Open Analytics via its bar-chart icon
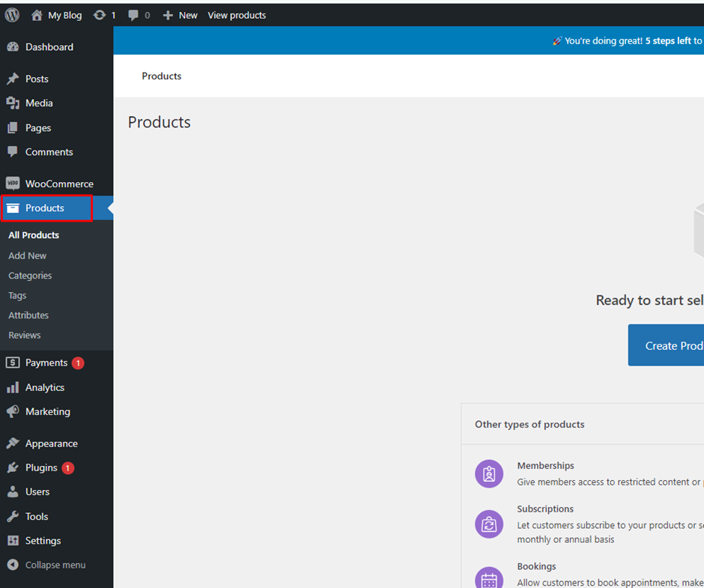 coord(12,387)
